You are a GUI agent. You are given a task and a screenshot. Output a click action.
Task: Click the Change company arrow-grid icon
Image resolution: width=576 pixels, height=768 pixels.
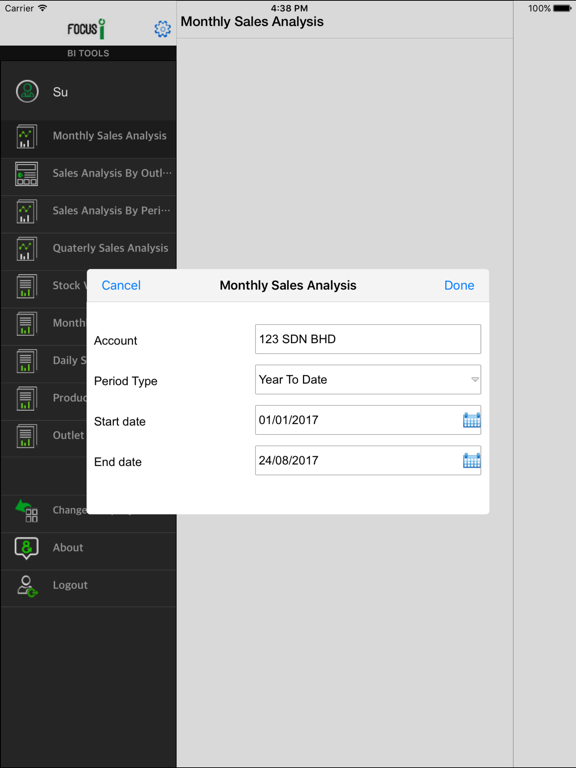(x=26, y=510)
